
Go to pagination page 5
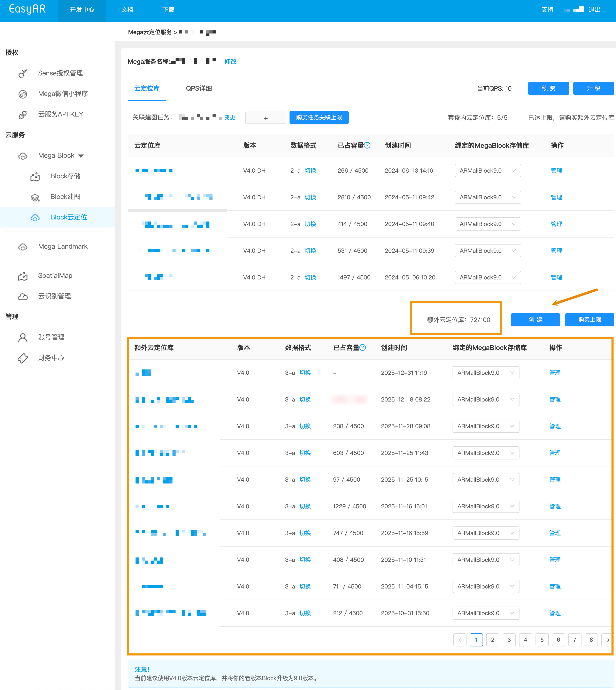[541, 639]
